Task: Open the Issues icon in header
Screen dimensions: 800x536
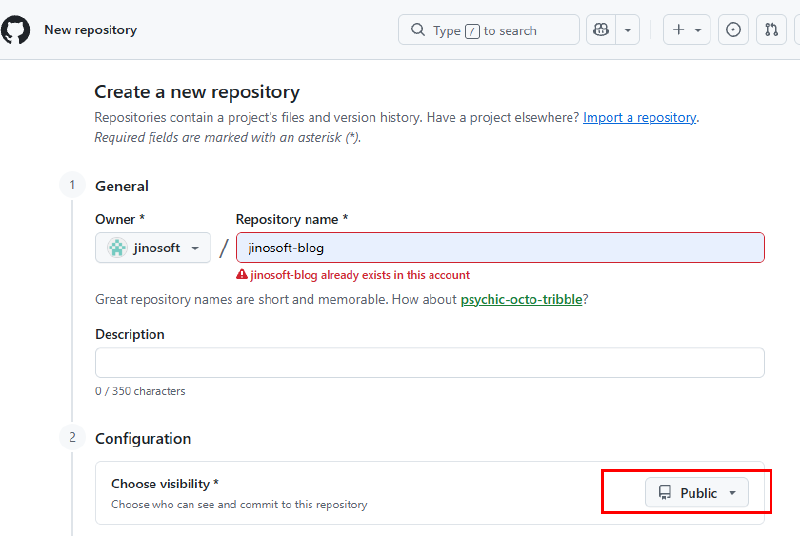Action: (x=733, y=30)
